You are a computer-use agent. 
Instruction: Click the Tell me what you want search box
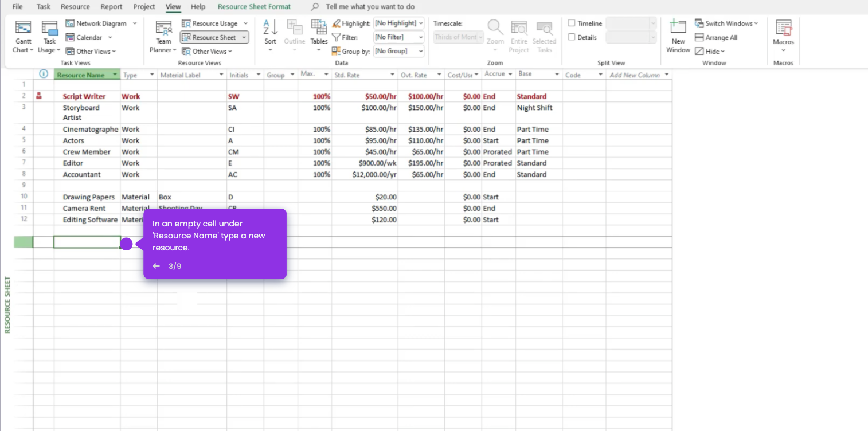(370, 7)
